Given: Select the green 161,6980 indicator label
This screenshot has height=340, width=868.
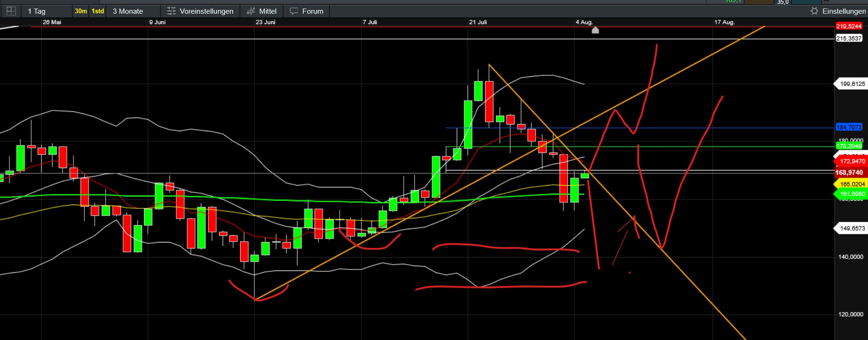Looking at the screenshot, I should (x=850, y=194).
